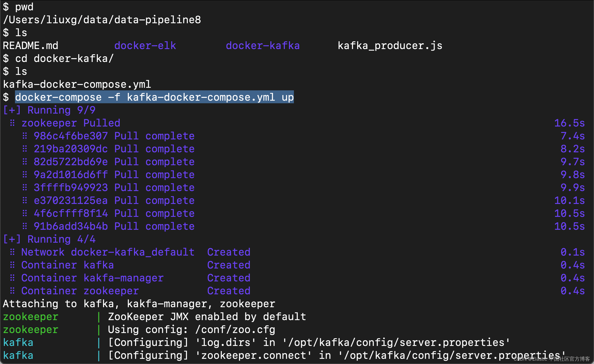Click the kafka_producer.js file name
This screenshot has height=364, width=594.
pyautogui.click(x=390, y=46)
